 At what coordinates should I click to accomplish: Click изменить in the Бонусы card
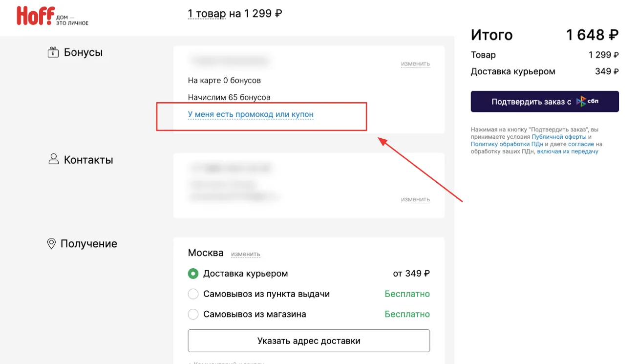(x=415, y=64)
